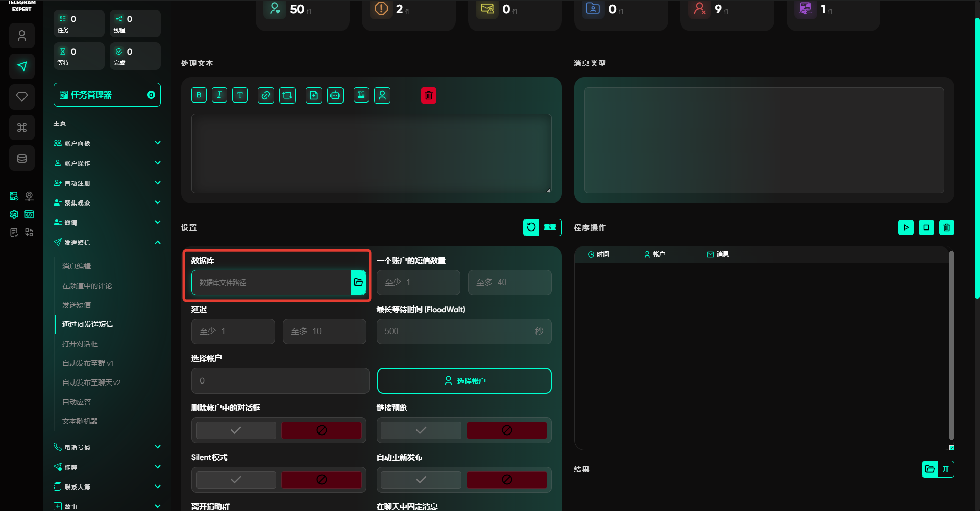Click the 选择帐户 button
The image size is (980, 511).
pos(464,381)
